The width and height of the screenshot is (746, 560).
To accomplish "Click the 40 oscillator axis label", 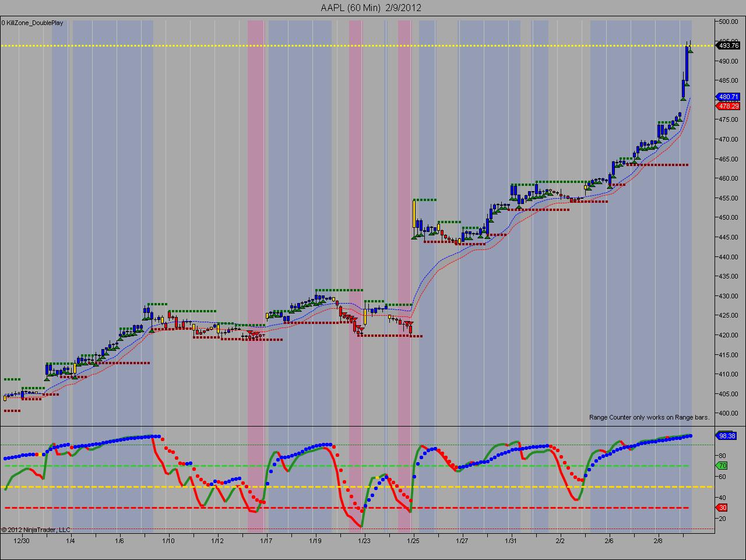I will [723, 498].
